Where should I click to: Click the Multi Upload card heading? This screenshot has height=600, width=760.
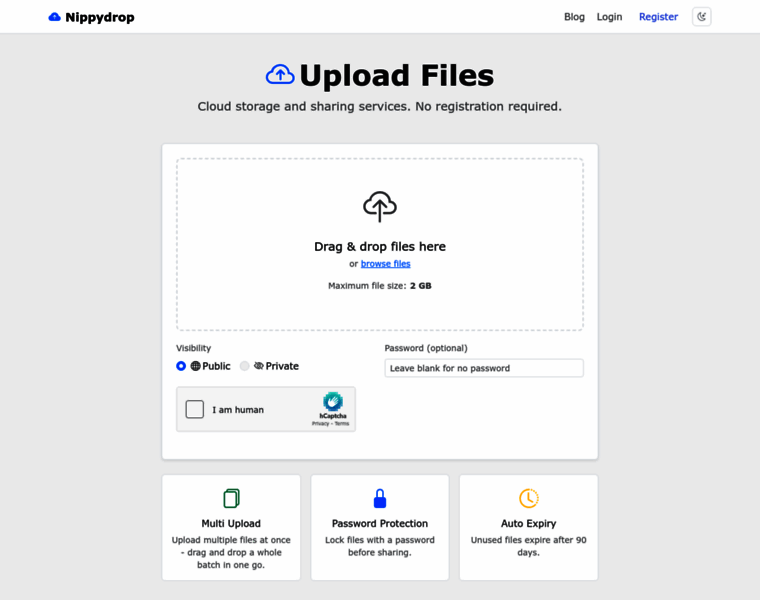pos(231,523)
